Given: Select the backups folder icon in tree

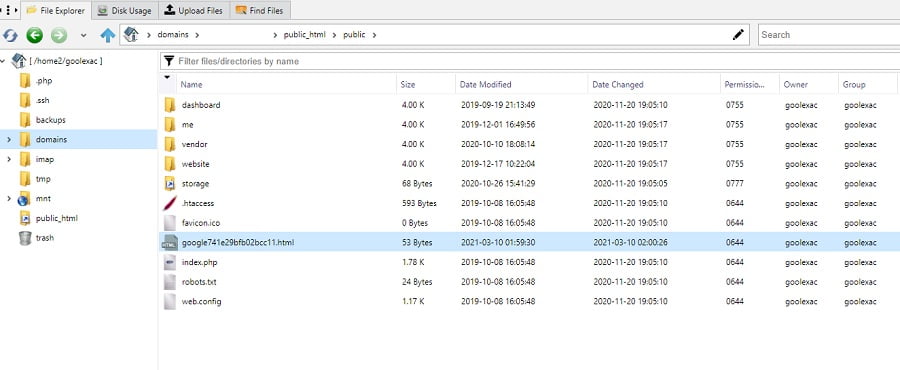Looking at the screenshot, I should pyautogui.click(x=25, y=120).
